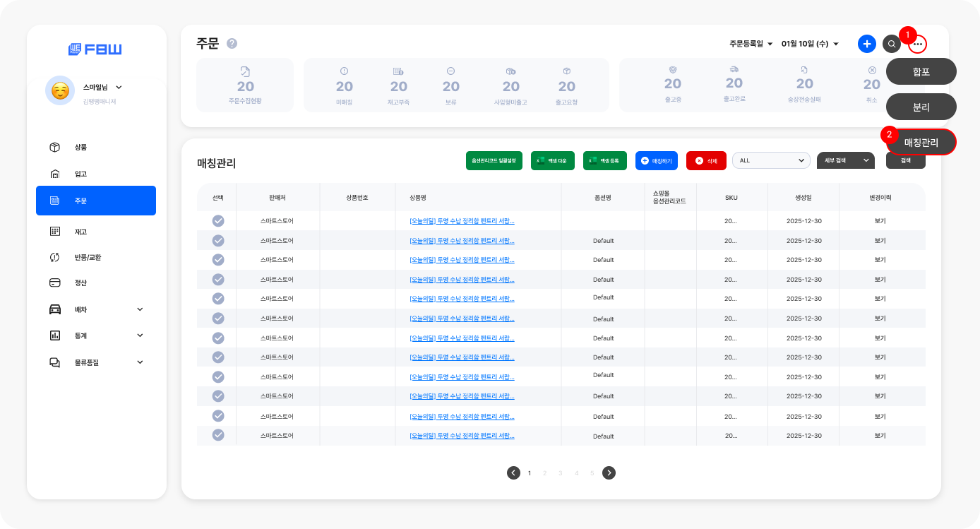Click the 옵션관리코드 일괄설정 button
The width and height of the screenshot is (980, 529).
click(x=494, y=160)
